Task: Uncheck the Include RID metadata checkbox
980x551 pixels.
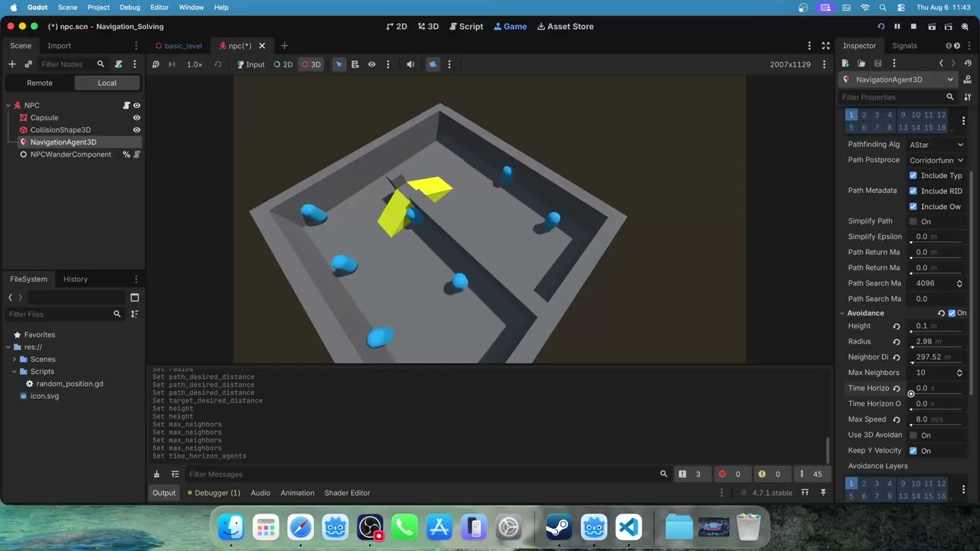Action: point(913,191)
